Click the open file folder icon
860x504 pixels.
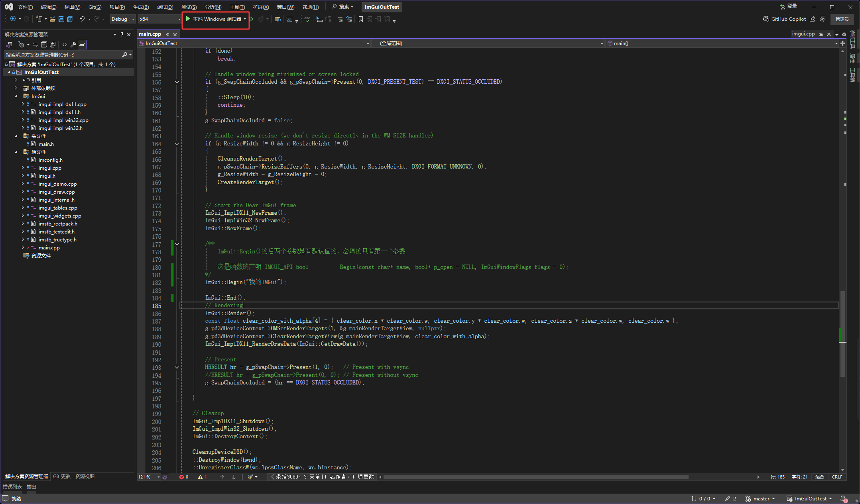click(53, 19)
